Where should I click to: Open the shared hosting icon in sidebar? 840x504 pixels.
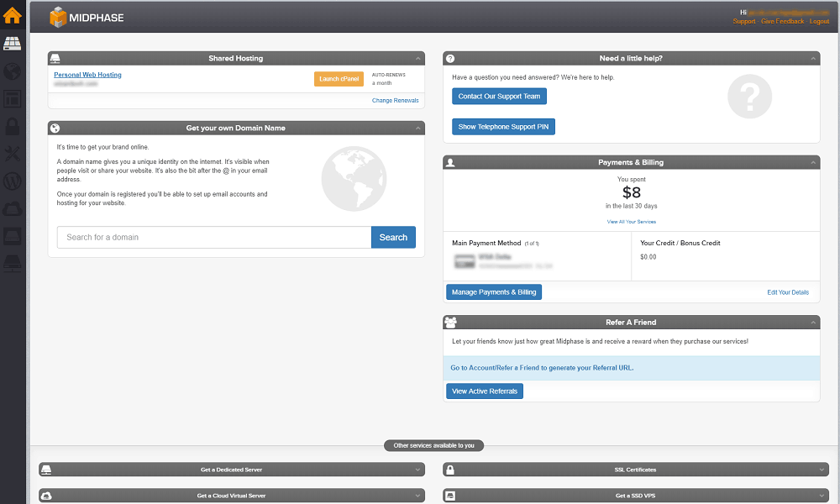tap(13, 44)
